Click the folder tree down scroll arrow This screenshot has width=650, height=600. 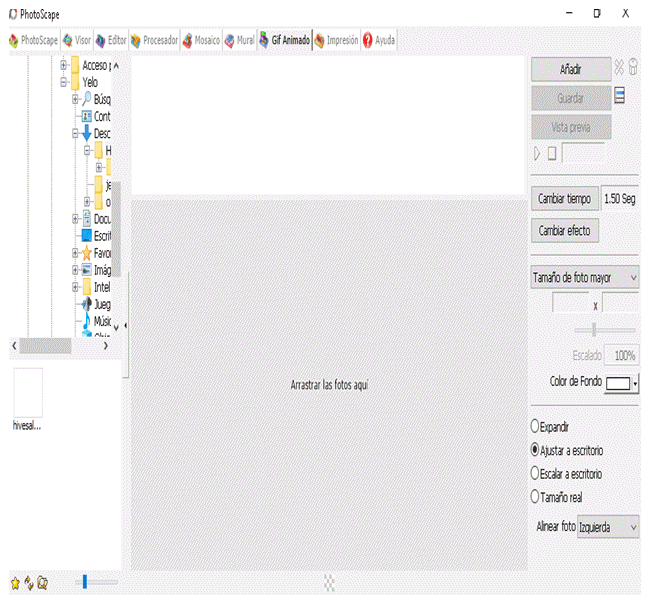pos(116,328)
